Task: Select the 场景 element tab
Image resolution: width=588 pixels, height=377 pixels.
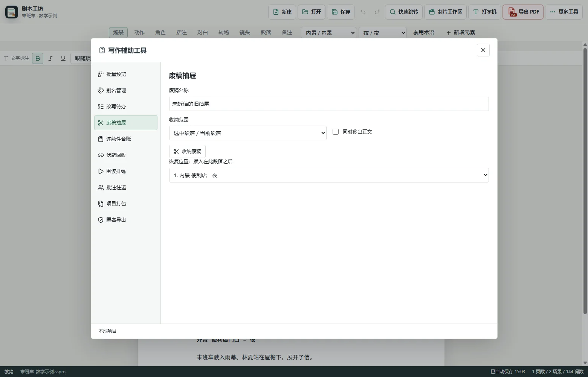Action: [x=118, y=32]
